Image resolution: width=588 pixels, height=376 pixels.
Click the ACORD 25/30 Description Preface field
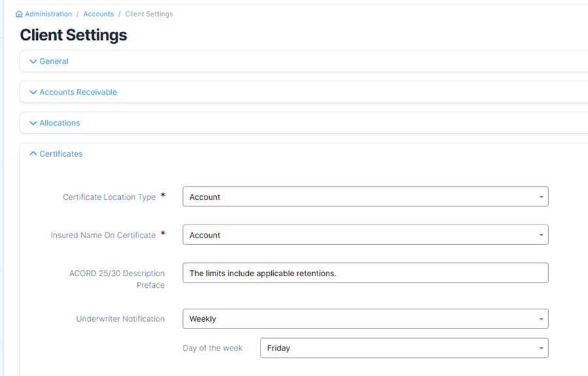tap(365, 274)
